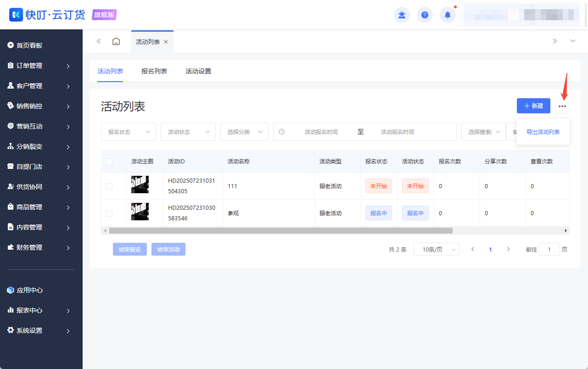Switch to 活动设置 tab
The height and width of the screenshot is (369, 588).
[x=198, y=71]
